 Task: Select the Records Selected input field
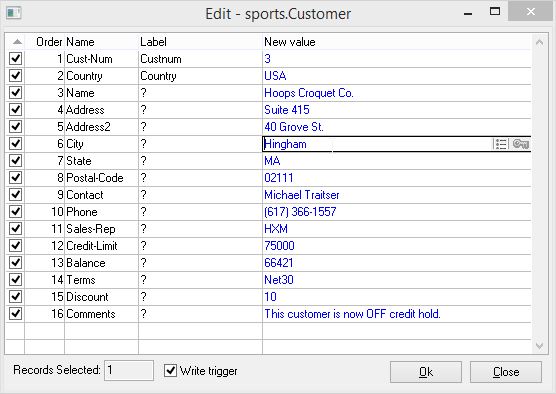[129, 370]
